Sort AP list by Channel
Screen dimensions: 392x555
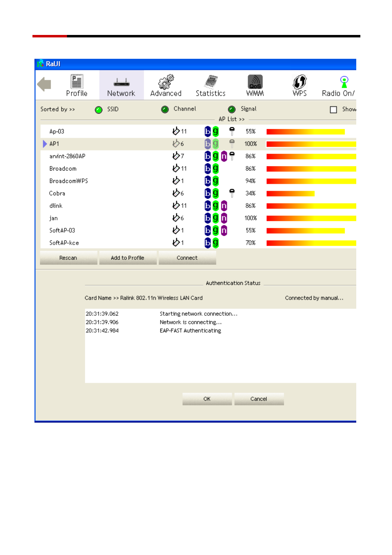click(165, 109)
